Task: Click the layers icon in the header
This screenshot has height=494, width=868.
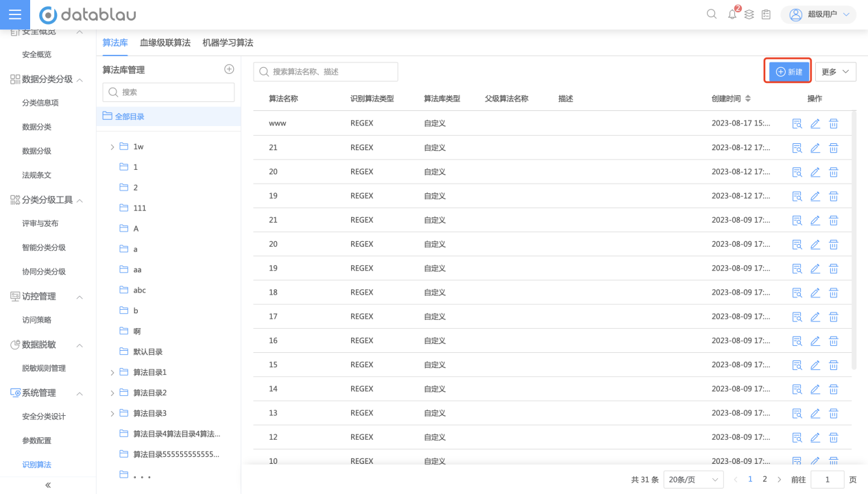Action: coord(749,14)
